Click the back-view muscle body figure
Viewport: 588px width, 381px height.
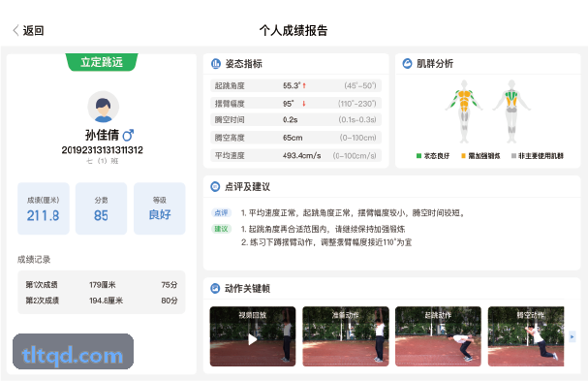[511, 111]
